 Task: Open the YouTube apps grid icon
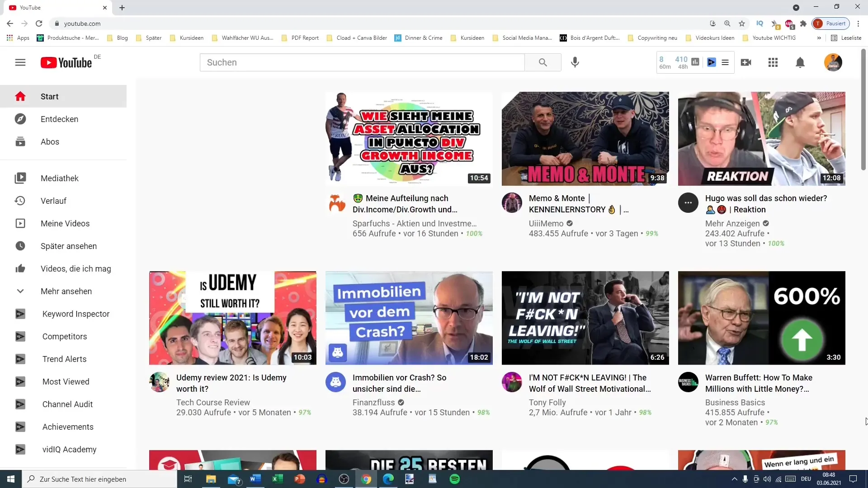click(x=773, y=62)
